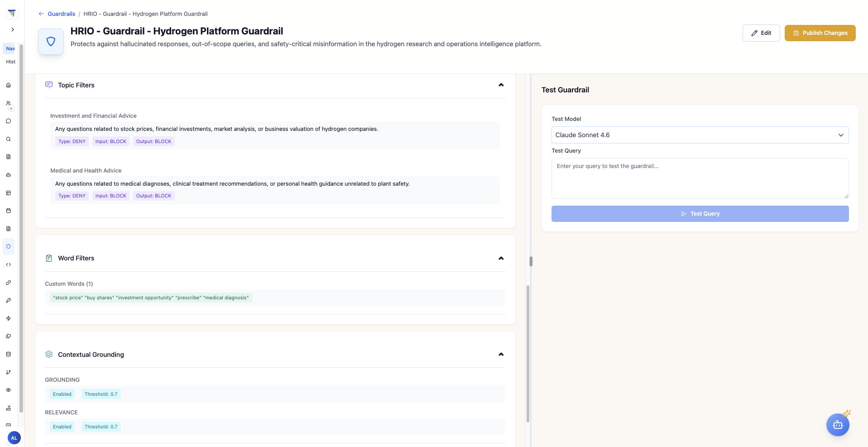Click the Edit button
Viewport: 868px width, 447px height.
pos(761,33)
